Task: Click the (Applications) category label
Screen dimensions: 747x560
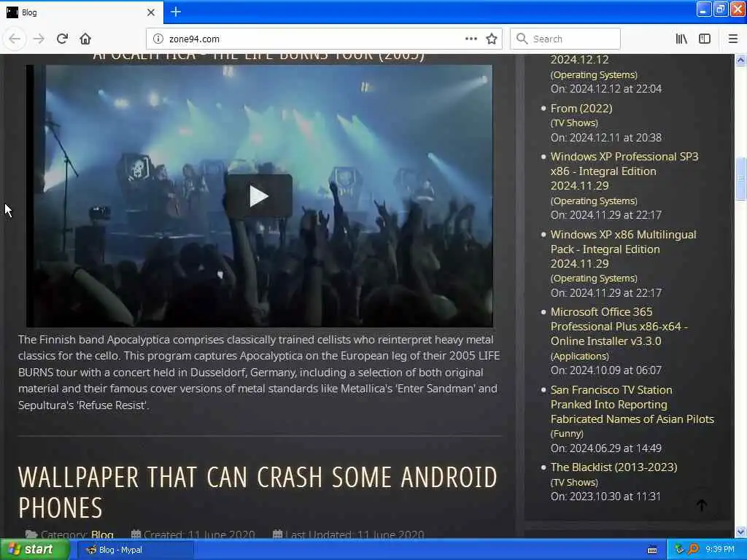Action: tap(580, 356)
